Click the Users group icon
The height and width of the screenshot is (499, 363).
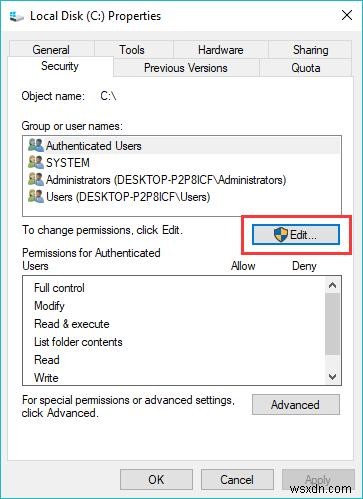coord(36,196)
